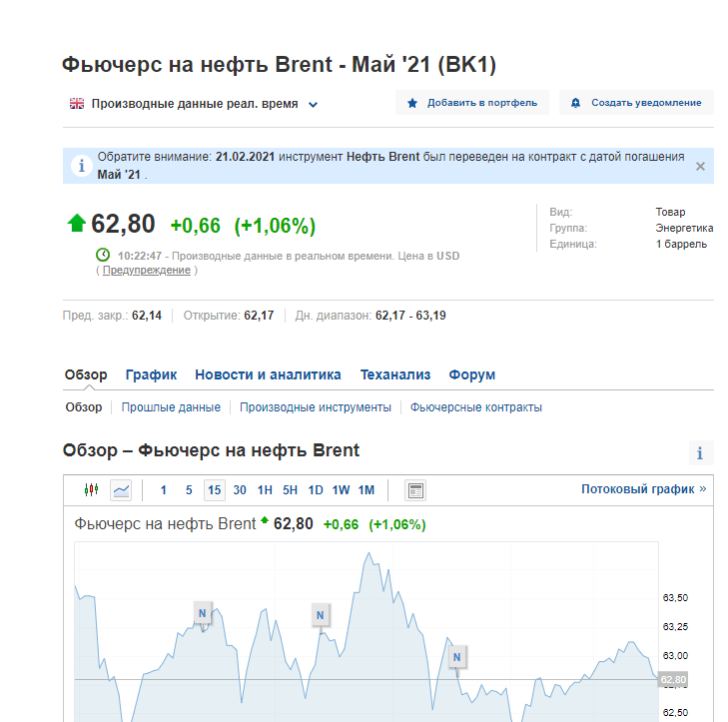Viewport: 728px width, 722px height.
Task: Select the area line chart icon
Action: [121, 490]
